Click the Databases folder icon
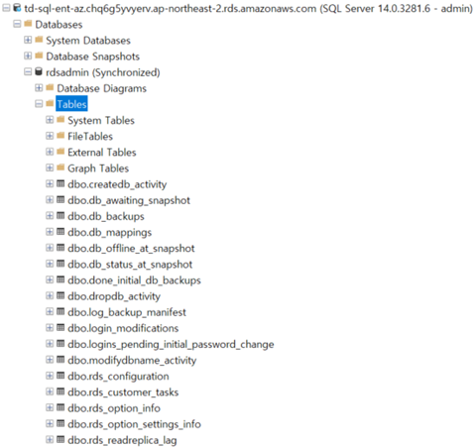Screen dimensions: 476x448 (28, 24)
